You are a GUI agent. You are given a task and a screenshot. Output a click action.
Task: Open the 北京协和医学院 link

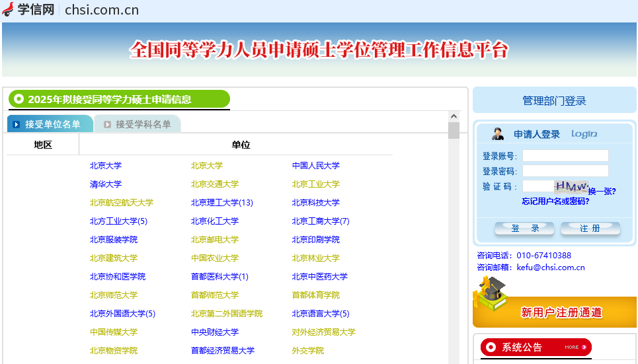[118, 277]
